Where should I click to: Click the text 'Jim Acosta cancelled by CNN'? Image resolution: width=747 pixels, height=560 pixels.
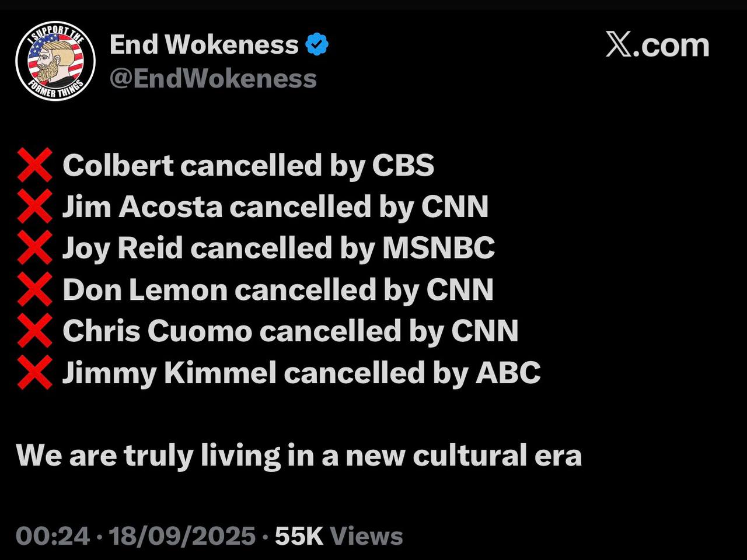tap(275, 207)
